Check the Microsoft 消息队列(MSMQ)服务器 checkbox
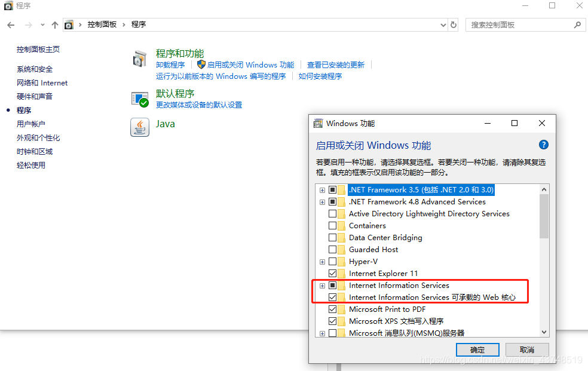588x371 pixels. click(332, 333)
